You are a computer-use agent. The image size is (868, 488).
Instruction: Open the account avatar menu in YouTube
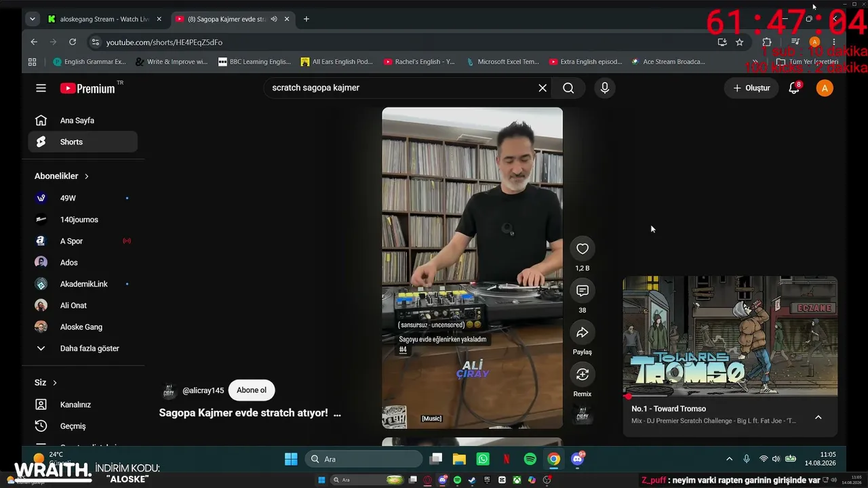pos(825,88)
